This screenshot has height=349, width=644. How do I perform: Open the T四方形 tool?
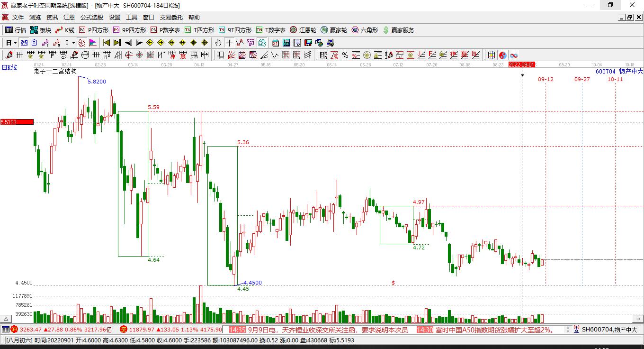click(x=199, y=30)
